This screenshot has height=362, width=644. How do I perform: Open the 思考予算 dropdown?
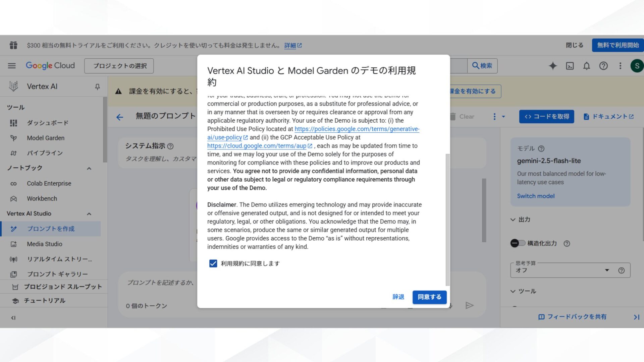point(606,270)
